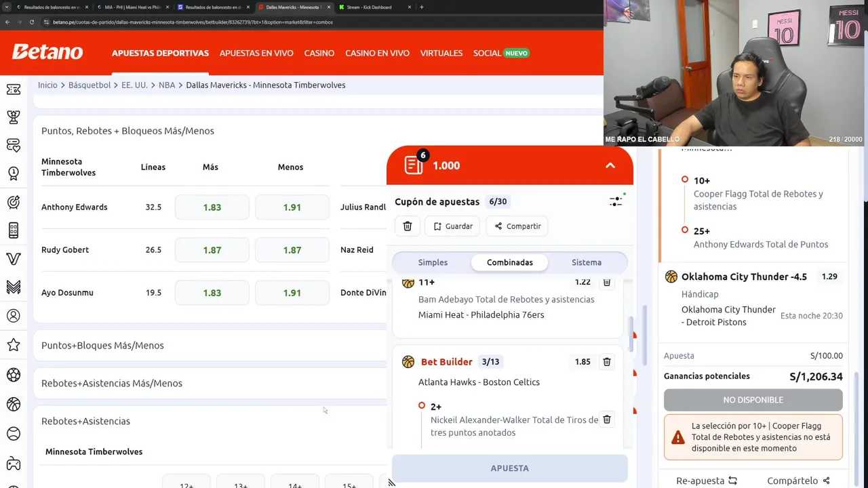
Task: Pick Anthony Edwards Menos 1.91 odds
Action: [x=292, y=207]
